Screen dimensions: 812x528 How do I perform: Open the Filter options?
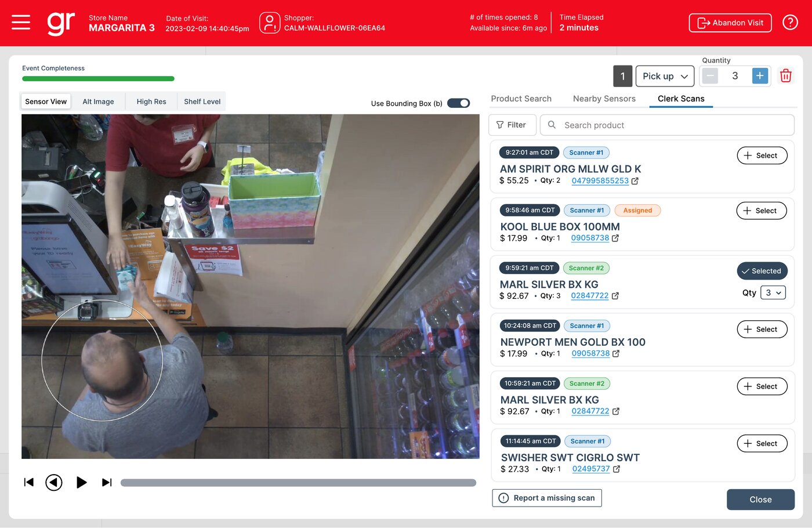coord(512,125)
